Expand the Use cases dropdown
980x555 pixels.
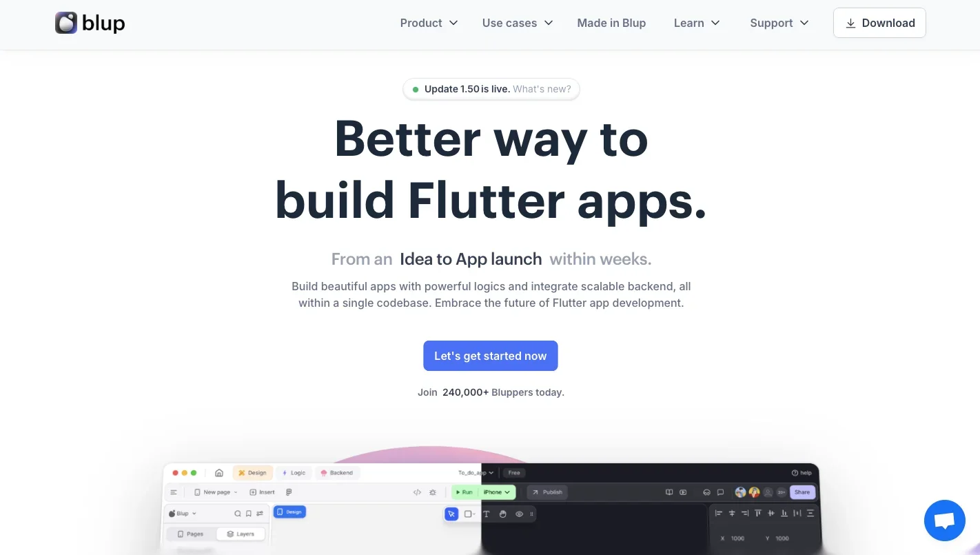click(x=518, y=23)
